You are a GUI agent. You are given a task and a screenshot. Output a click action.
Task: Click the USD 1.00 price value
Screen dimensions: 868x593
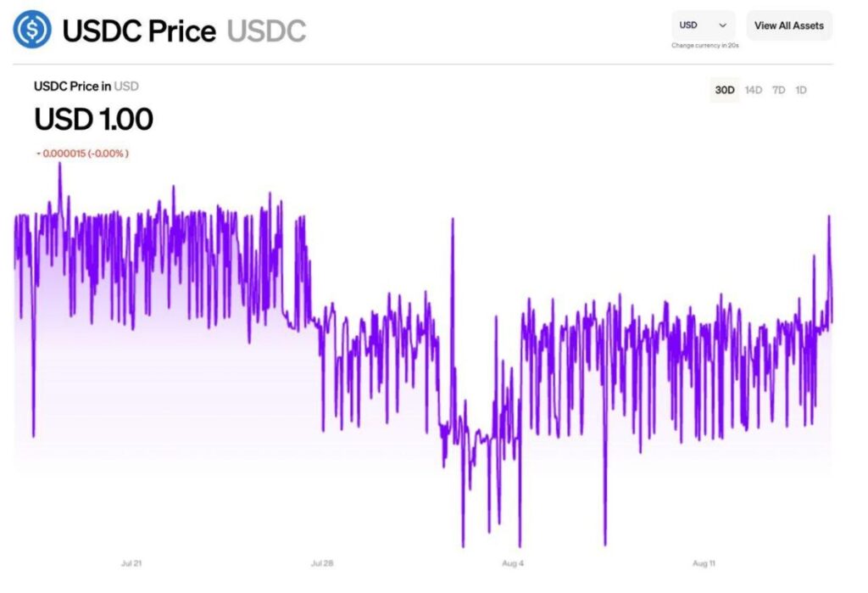click(x=93, y=120)
